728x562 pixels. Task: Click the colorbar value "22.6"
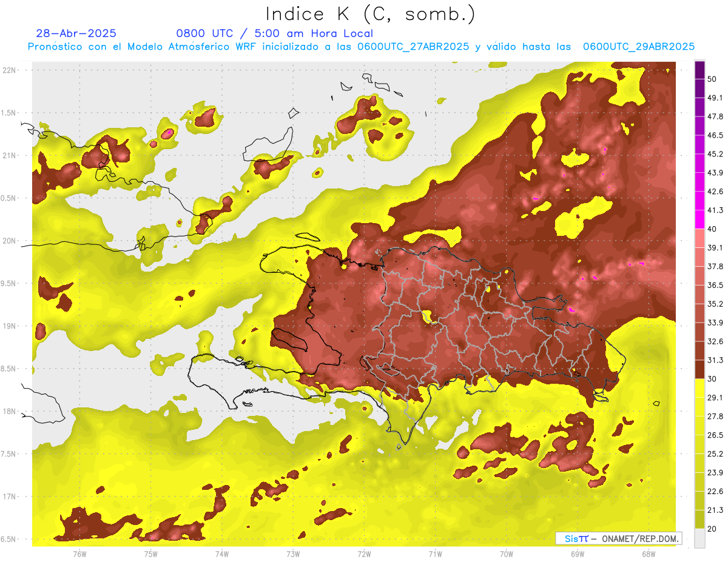(715, 492)
